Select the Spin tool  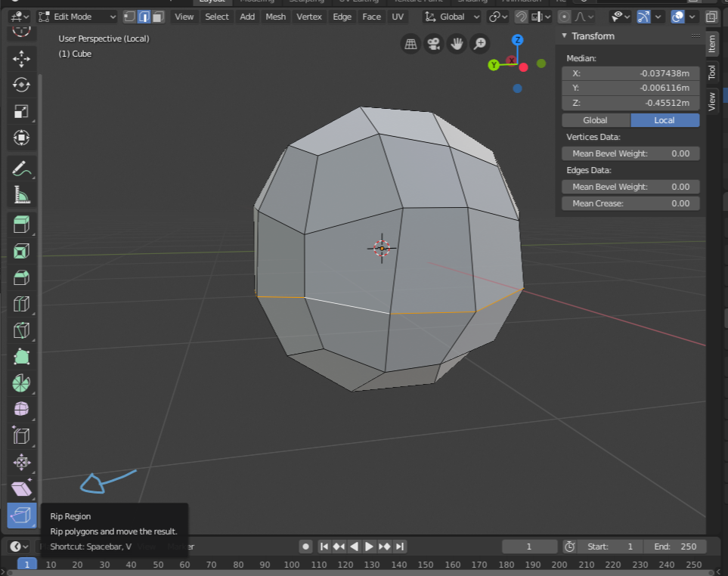point(21,383)
